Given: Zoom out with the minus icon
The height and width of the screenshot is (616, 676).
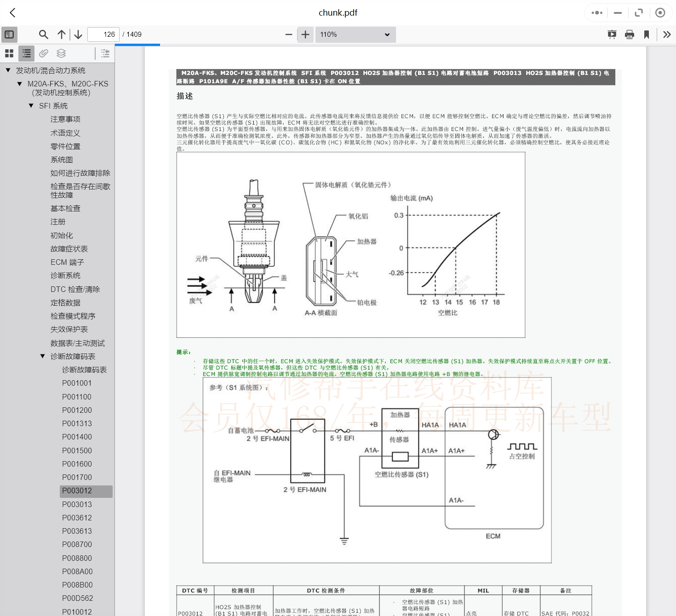Looking at the screenshot, I should pyautogui.click(x=288, y=34).
